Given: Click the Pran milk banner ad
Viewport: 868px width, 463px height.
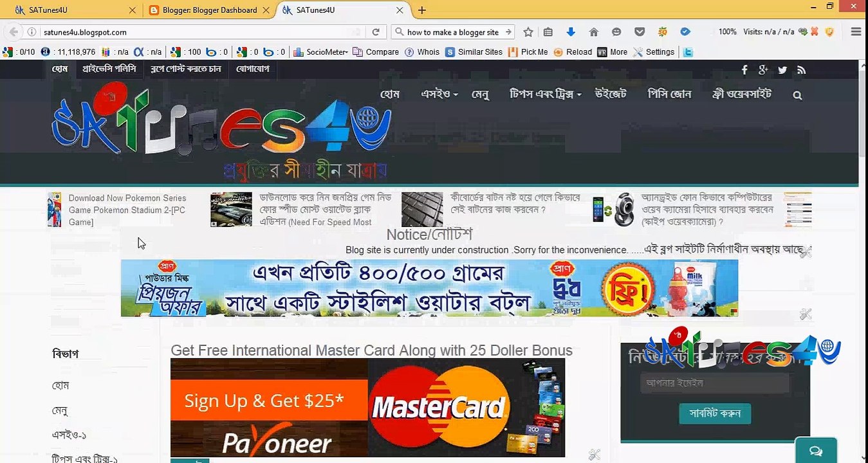Looking at the screenshot, I should pos(429,288).
